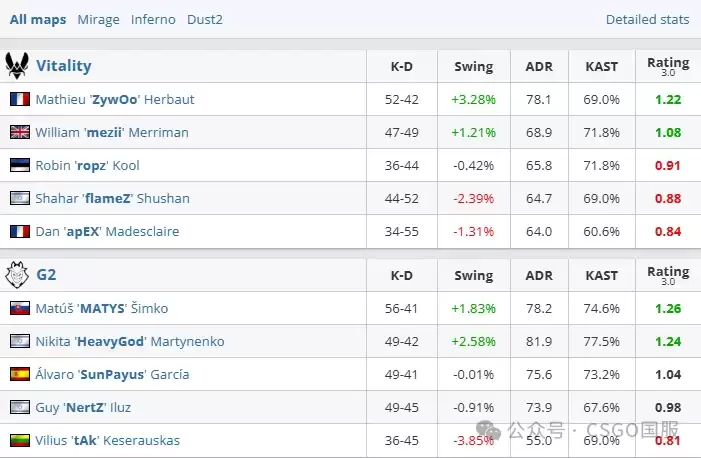Click the Slovak flag beside MATYS
Screen dimensions: 701x458
20,308
